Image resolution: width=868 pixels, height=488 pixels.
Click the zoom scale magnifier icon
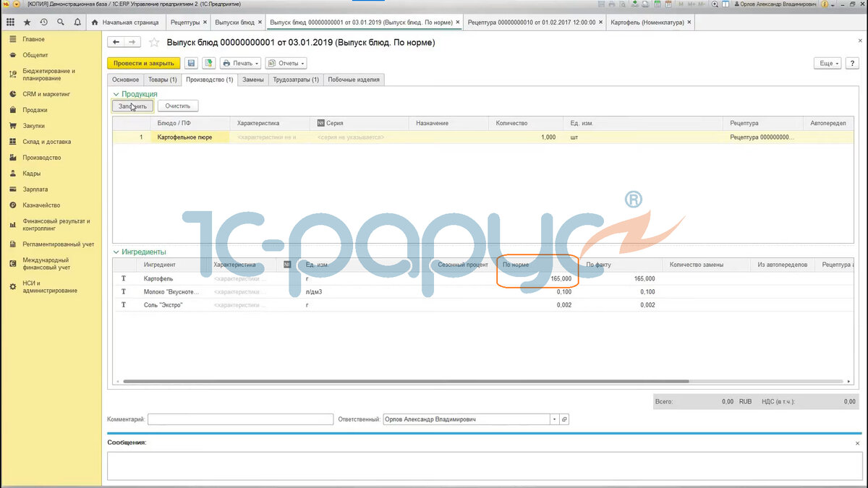click(x=715, y=4)
